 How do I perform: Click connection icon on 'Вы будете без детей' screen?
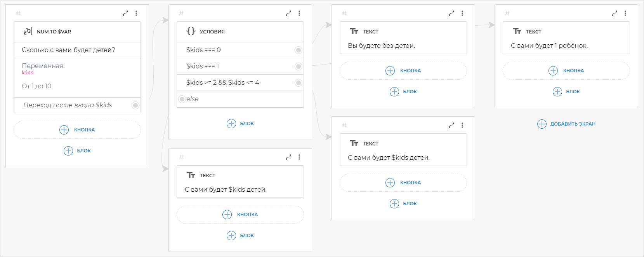coord(451,13)
